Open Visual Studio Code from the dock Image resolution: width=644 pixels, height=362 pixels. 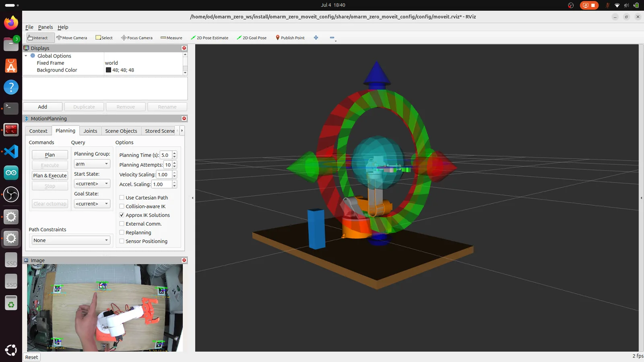11,151
